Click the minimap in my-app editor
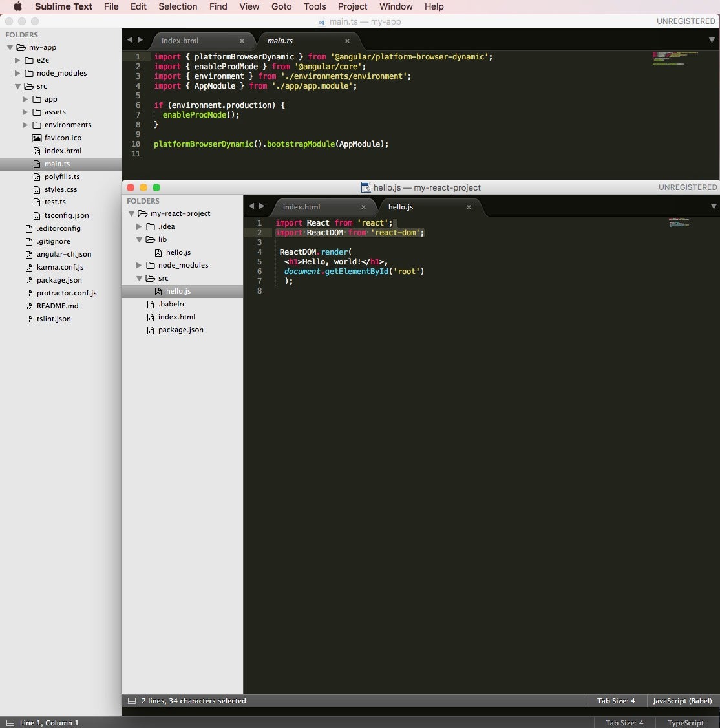The height and width of the screenshot is (728, 720). click(675, 58)
